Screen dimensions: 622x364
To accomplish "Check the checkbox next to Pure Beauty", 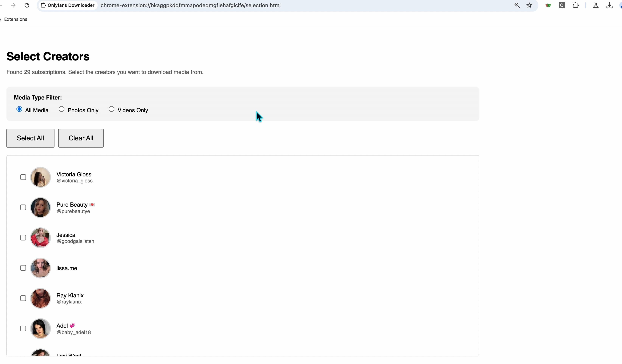I will pos(23,207).
